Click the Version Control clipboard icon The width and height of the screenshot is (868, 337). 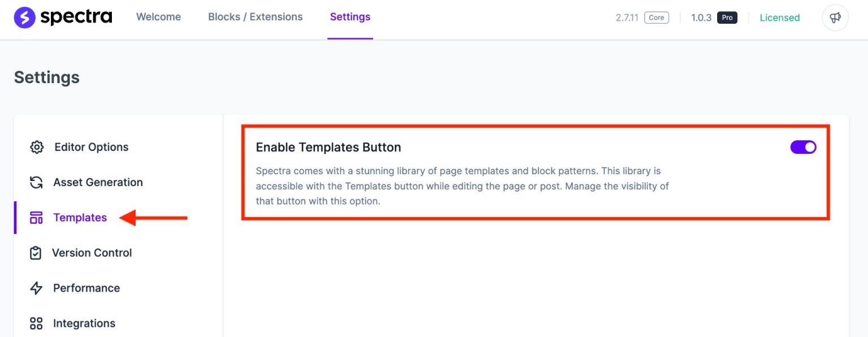36,253
